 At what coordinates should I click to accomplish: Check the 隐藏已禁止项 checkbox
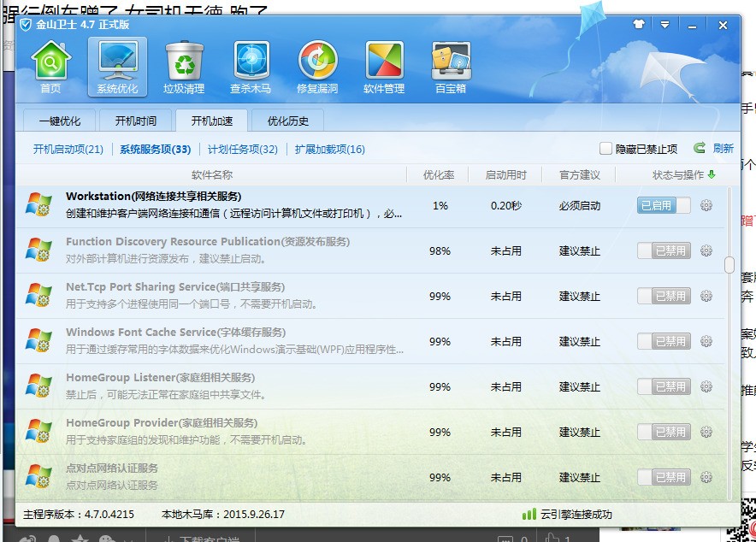click(606, 149)
